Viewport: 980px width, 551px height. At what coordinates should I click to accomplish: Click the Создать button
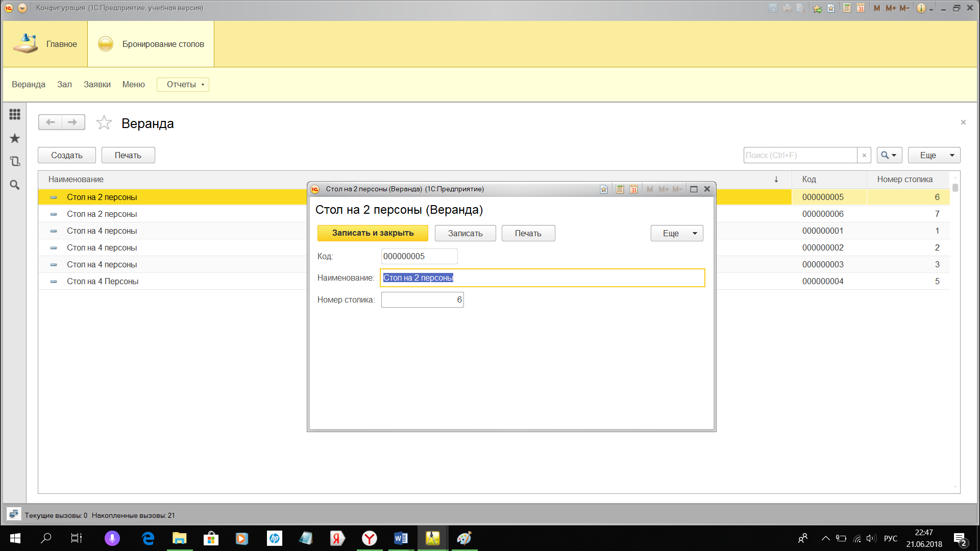point(67,155)
